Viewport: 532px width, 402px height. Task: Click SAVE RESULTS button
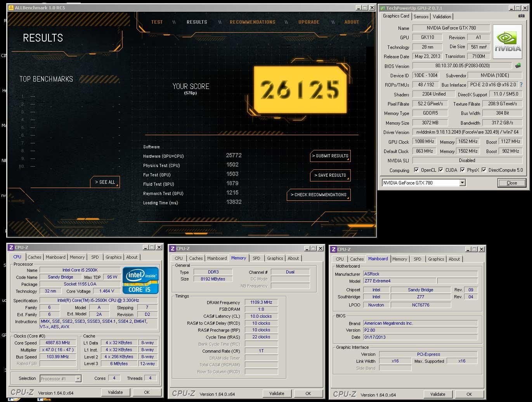pyautogui.click(x=330, y=175)
